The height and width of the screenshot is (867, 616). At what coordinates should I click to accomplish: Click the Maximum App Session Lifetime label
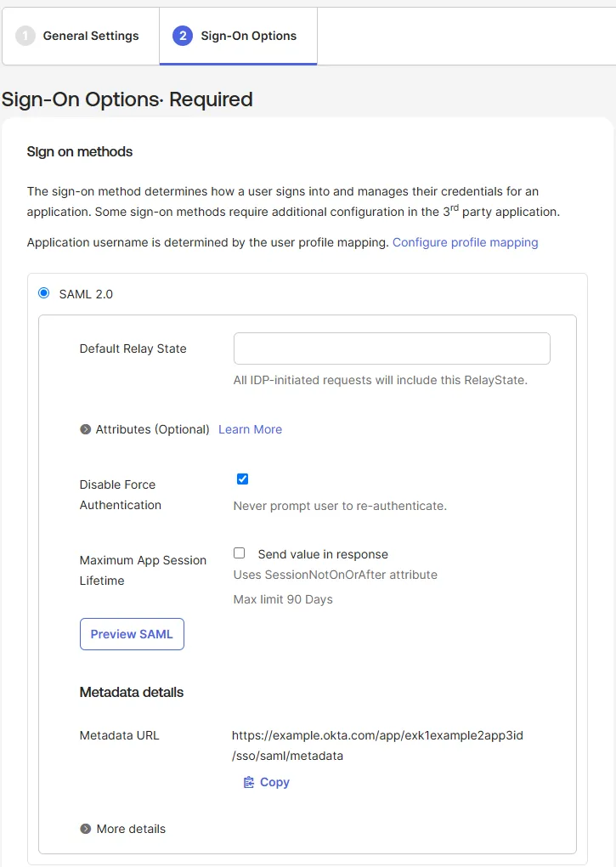[x=143, y=570]
